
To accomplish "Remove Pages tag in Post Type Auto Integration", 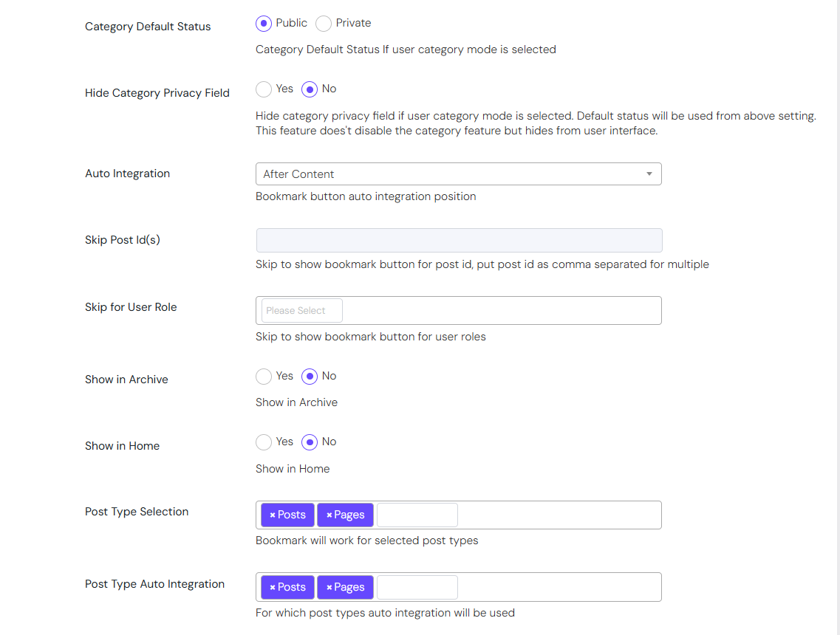I will tap(329, 587).
